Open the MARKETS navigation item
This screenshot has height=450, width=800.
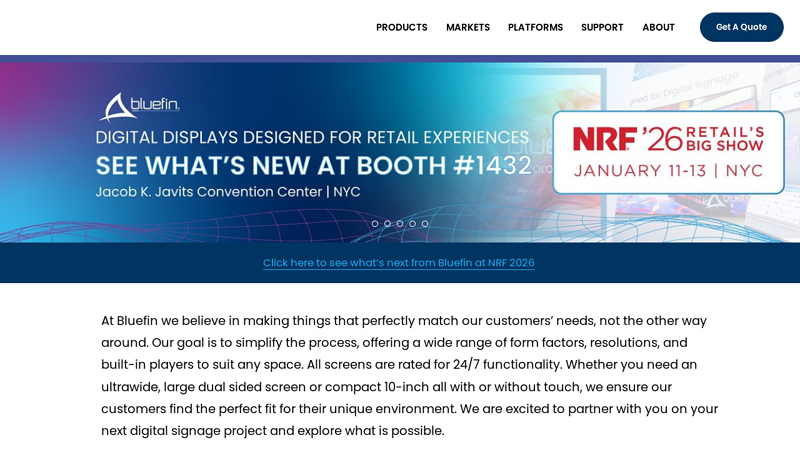[x=467, y=27]
